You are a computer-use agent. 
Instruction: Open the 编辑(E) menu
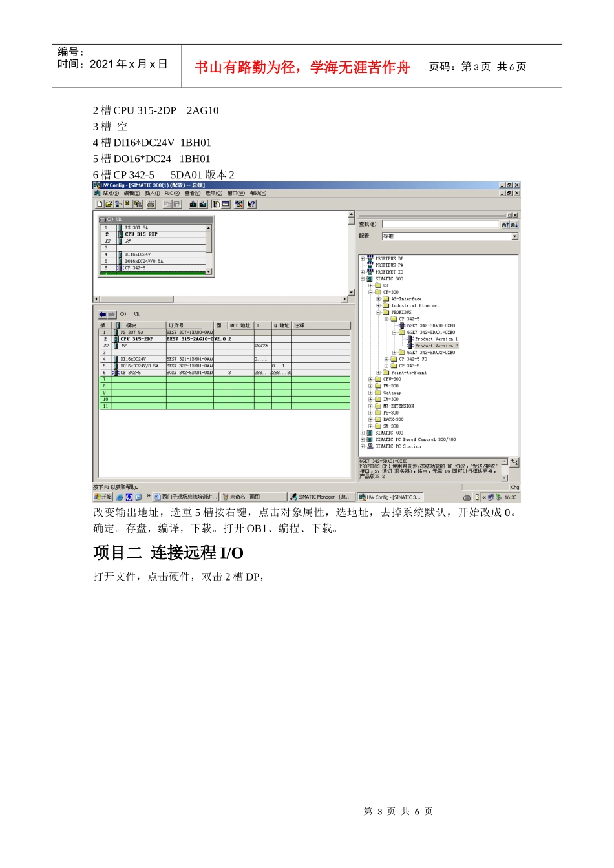coord(132,193)
